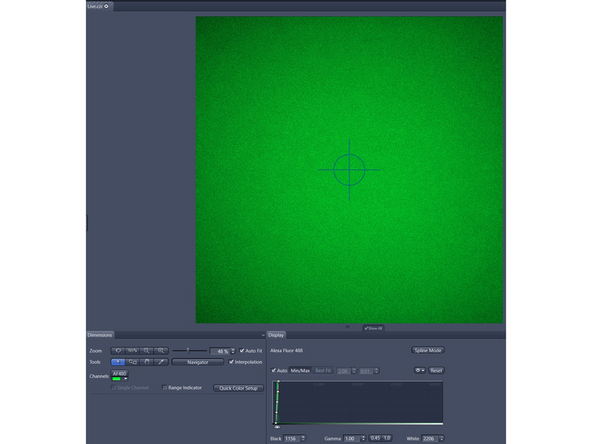Toggle the Show All checkbox
This screenshot has height=444, width=592.
tap(366, 328)
